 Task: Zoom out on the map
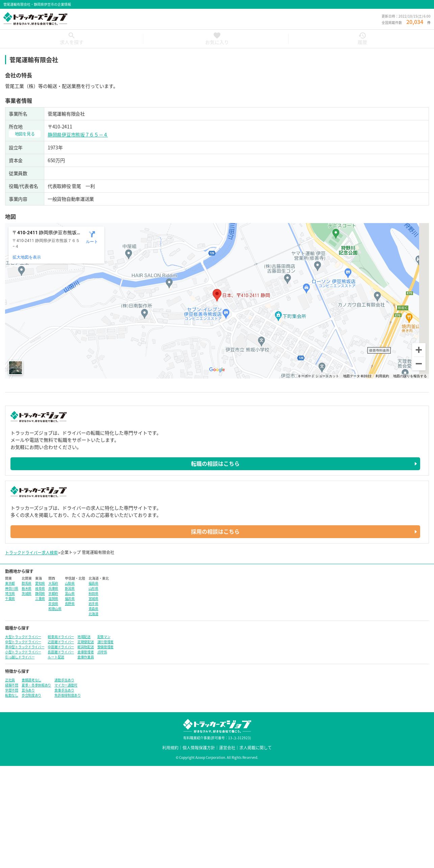(x=418, y=364)
